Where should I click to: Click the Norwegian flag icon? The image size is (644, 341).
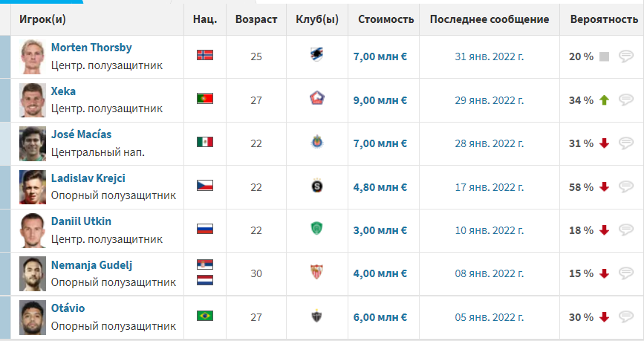(205, 55)
